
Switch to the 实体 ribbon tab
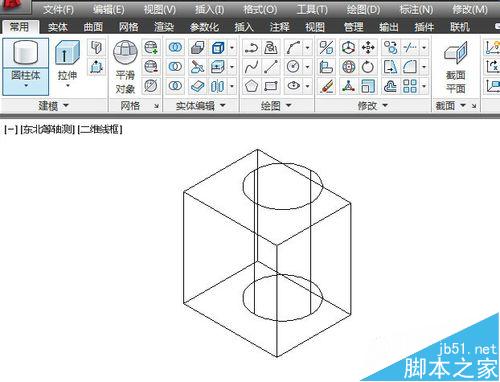tap(58, 27)
